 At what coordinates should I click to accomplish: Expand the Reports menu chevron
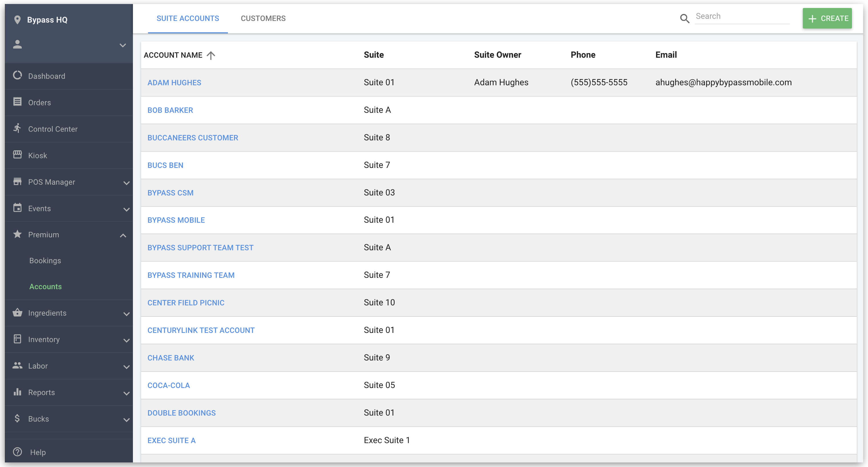[x=126, y=393]
